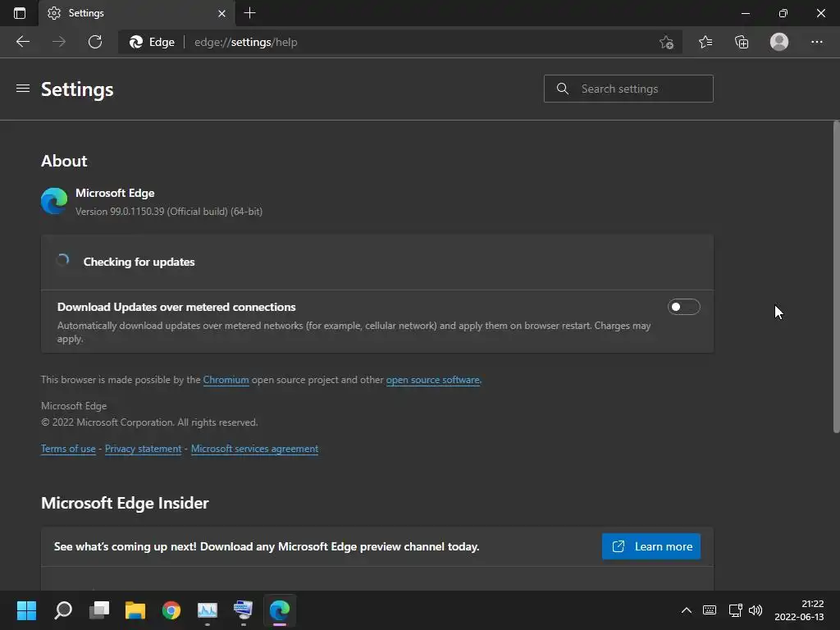This screenshot has width=840, height=630.
Task: Click the Microsoft Edge logo in About
Action: [54, 201]
